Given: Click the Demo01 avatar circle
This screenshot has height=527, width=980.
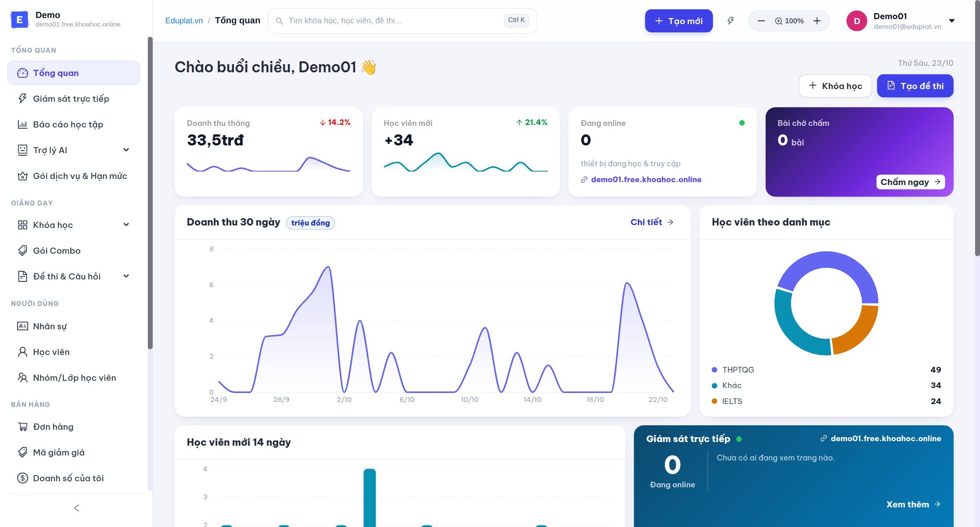Looking at the screenshot, I should (857, 21).
